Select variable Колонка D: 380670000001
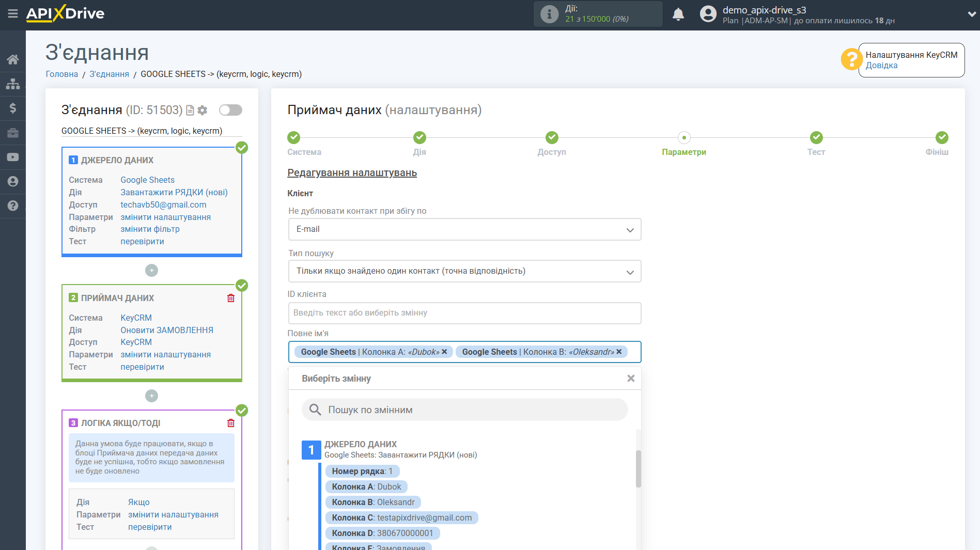Image resolution: width=980 pixels, height=550 pixels. click(382, 533)
